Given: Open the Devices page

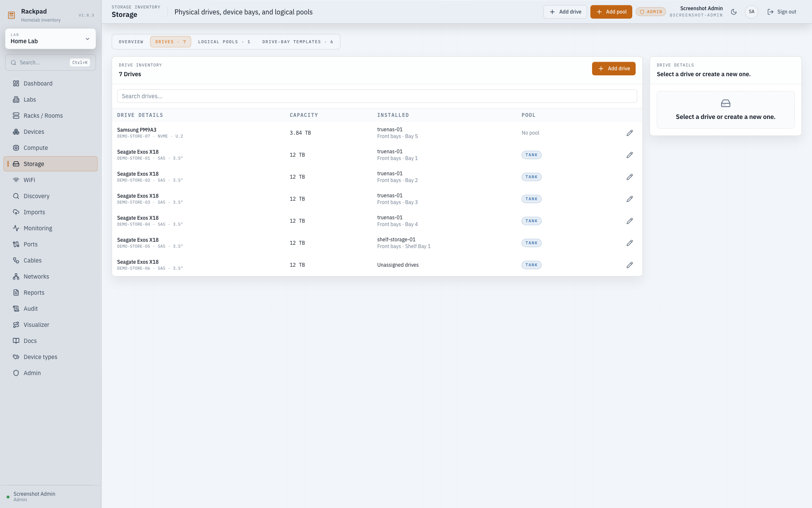Looking at the screenshot, I should (50, 132).
